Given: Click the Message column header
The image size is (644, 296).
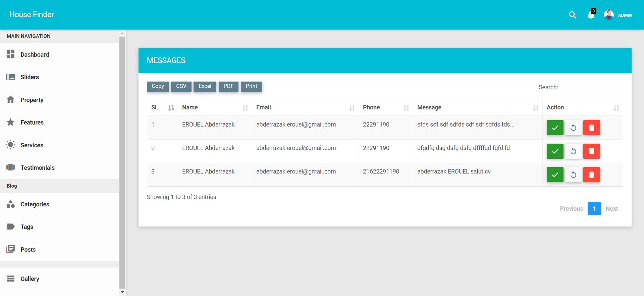Looking at the screenshot, I should (x=478, y=107).
